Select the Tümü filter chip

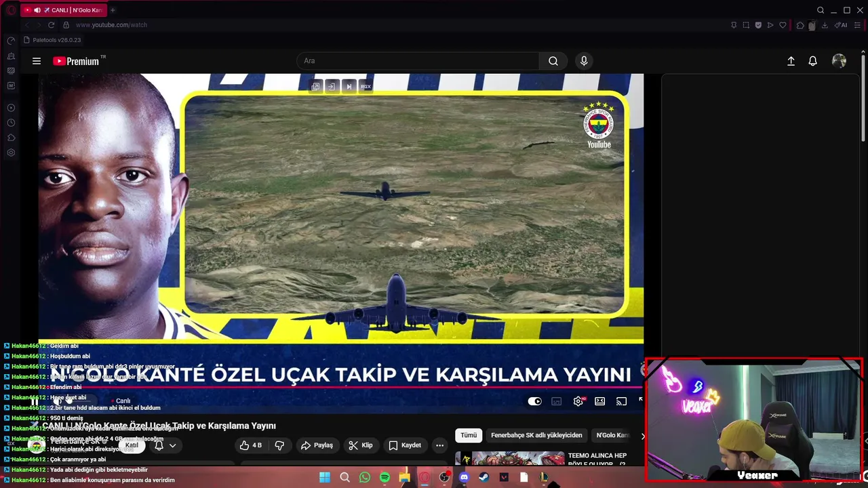pos(469,435)
